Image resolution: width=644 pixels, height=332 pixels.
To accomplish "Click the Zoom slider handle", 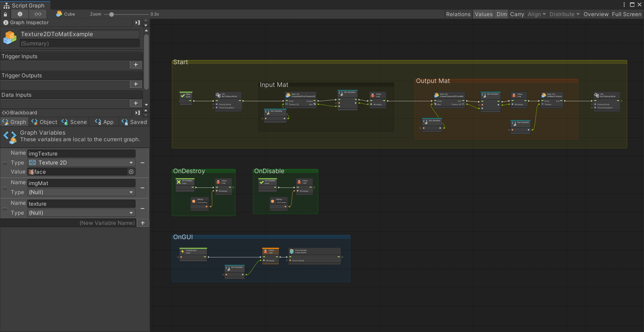I will (x=111, y=14).
